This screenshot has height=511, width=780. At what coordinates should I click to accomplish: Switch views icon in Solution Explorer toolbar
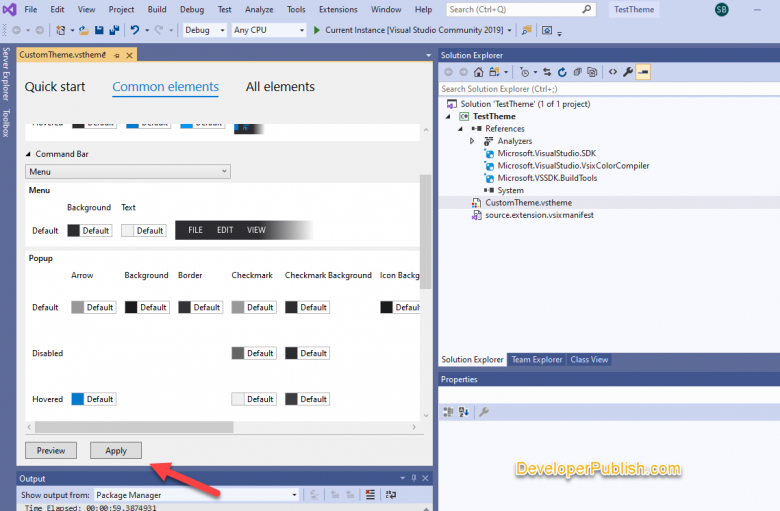click(494, 72)
